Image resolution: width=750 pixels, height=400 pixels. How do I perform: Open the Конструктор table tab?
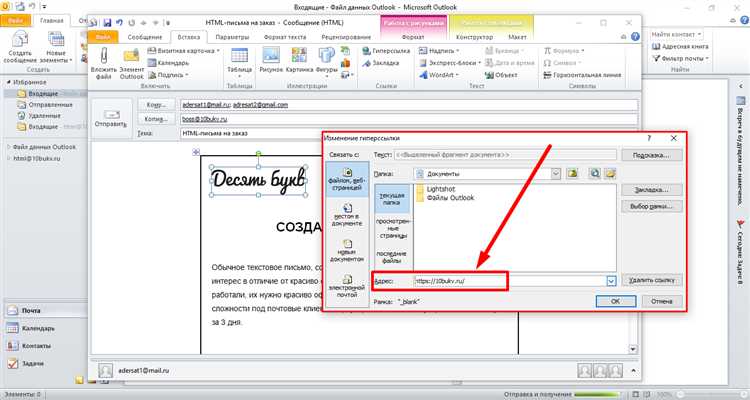pos(474,37)
